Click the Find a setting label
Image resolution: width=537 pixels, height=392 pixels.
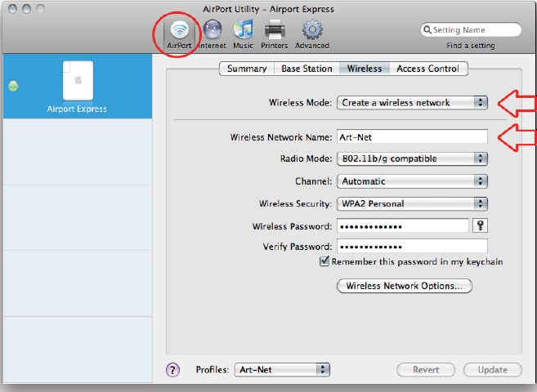pyautogui.click(x=471, y=46)
